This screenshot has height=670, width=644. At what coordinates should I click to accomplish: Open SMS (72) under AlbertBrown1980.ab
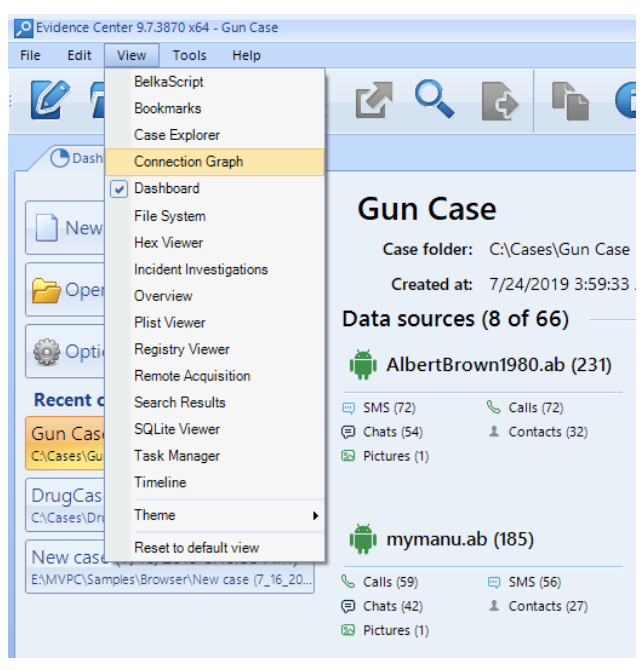coord(389,408)
